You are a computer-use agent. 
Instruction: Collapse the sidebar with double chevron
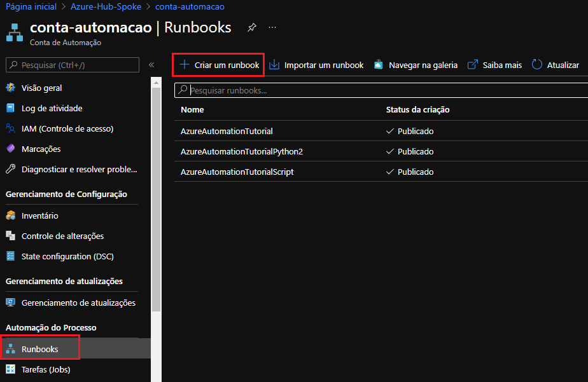[x=151, y=65]
